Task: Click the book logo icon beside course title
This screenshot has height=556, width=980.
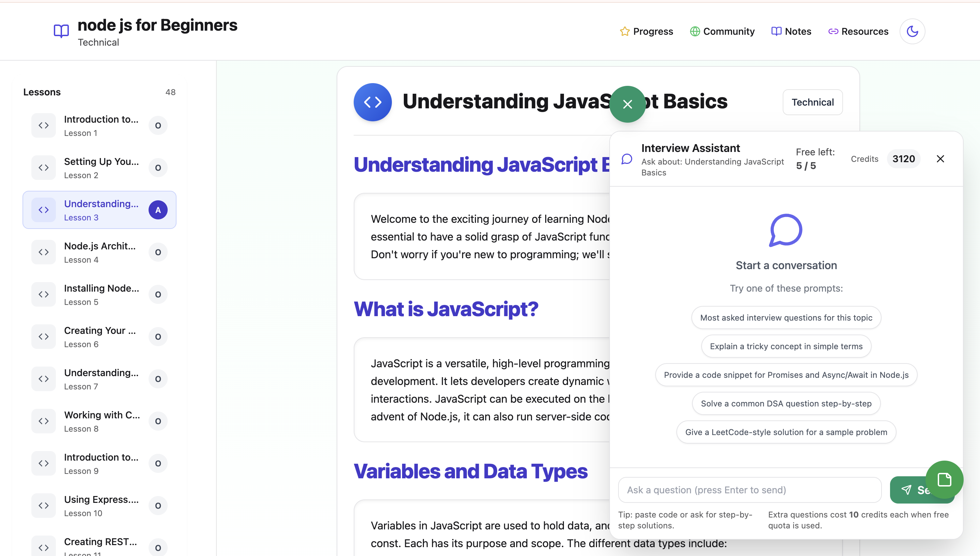Action: [x=61, y=31]
